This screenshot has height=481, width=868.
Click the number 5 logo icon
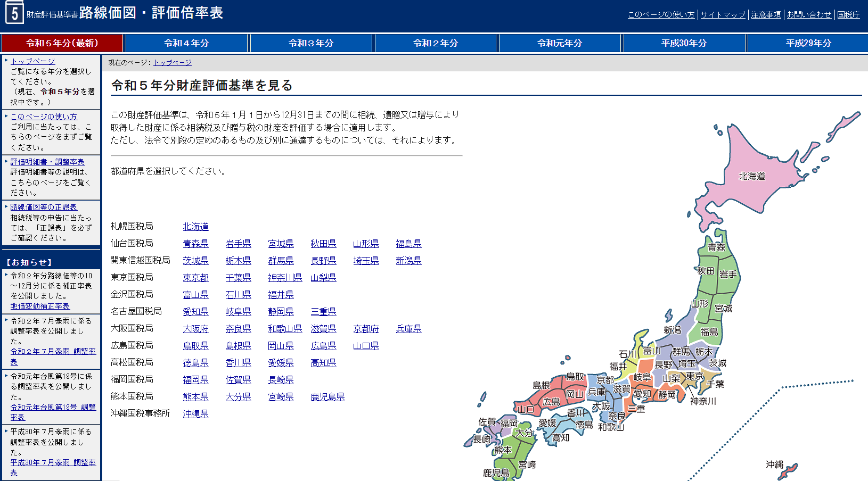coord(14,13)
